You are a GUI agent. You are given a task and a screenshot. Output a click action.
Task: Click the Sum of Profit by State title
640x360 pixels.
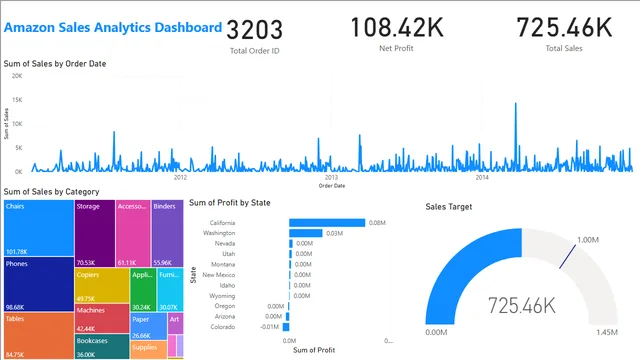229,203
